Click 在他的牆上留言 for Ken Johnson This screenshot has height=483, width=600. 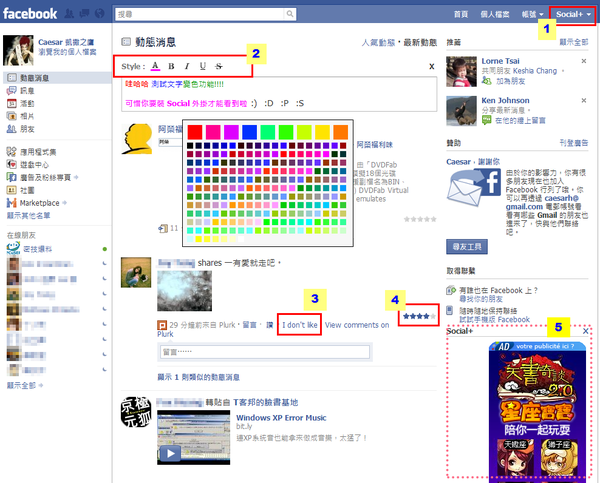click(520, 121)
